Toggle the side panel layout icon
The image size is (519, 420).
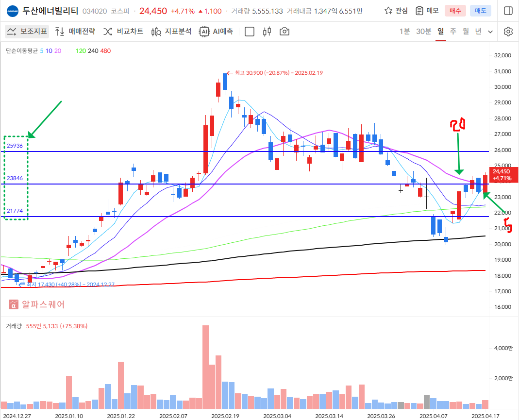click(508, 11)
